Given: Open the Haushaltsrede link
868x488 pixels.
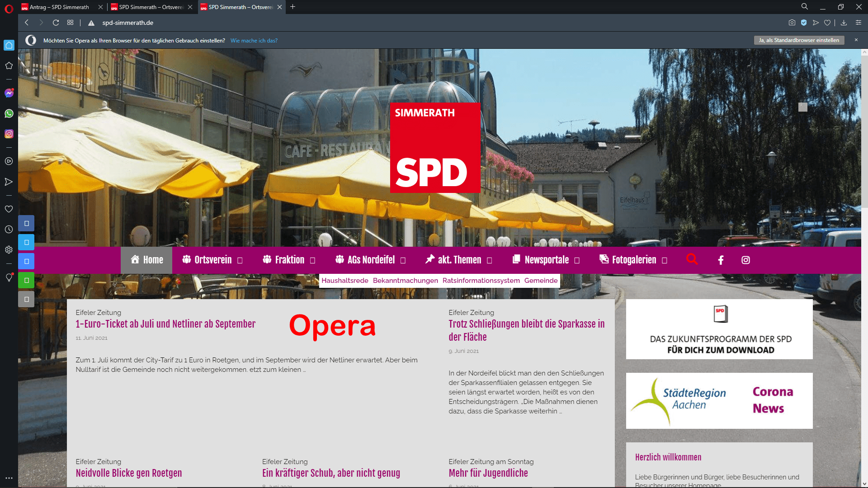Looking at the screenshot, I should click(x=345, y=281).
